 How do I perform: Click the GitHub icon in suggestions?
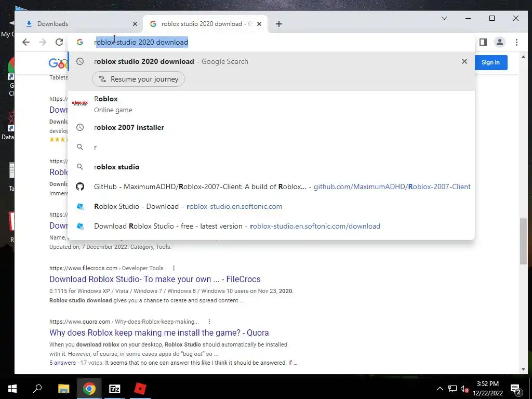(79, 187)
